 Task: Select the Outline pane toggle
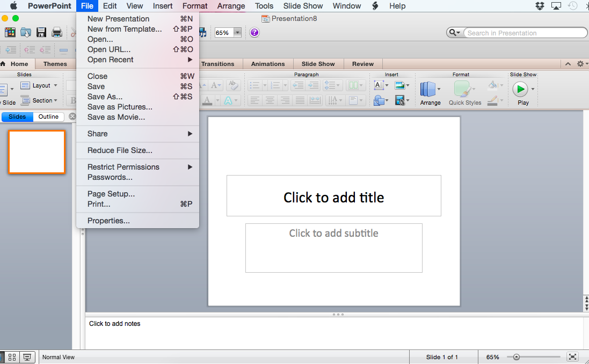coord(48,117)
